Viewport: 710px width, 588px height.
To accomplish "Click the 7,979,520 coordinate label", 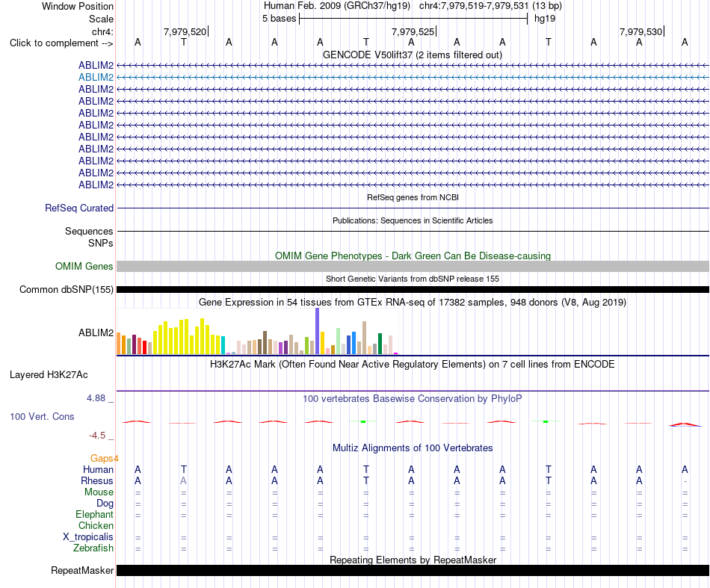I will pyautogui.click(x=185, y=31).
